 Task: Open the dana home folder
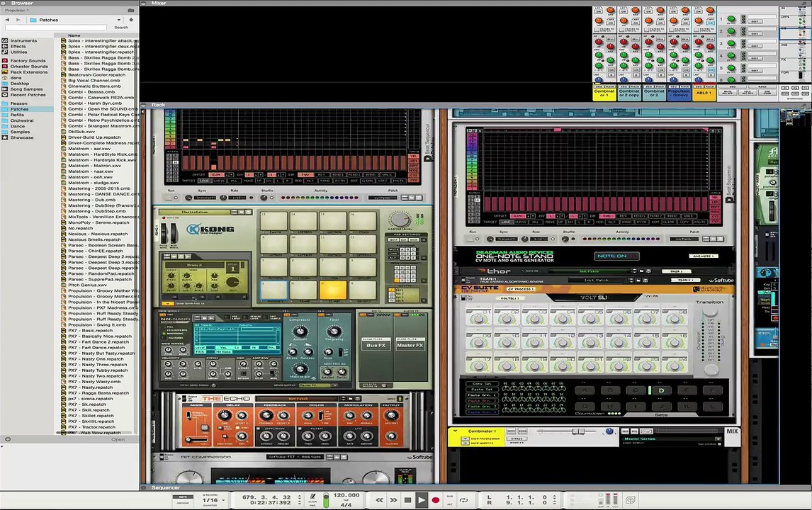tap(16, 78)
